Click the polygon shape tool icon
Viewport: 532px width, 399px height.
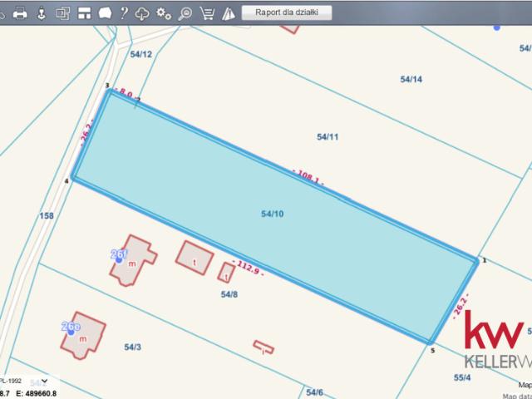(104, 12)
